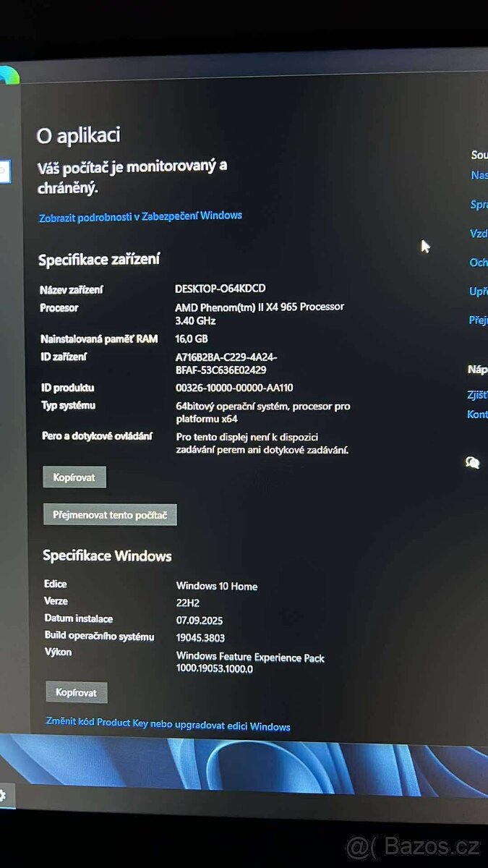Click the feedback chat bubbles icon

click(x=473, y=463)
